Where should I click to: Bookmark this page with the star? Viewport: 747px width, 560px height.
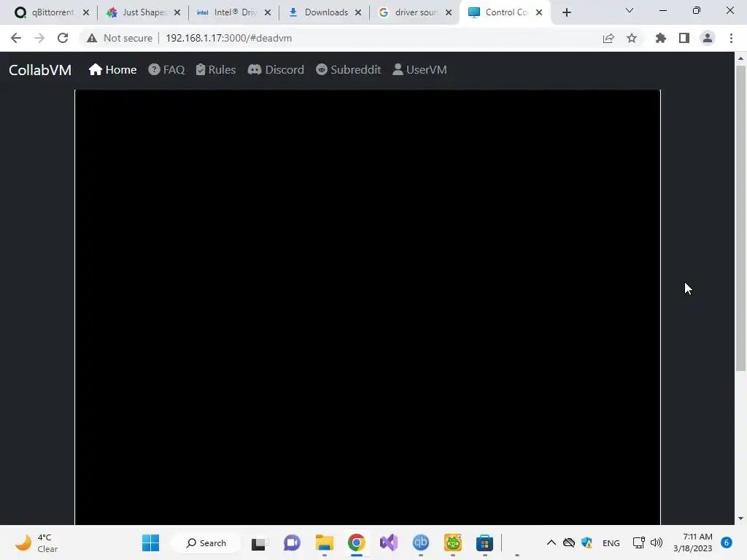click(632, 38)
